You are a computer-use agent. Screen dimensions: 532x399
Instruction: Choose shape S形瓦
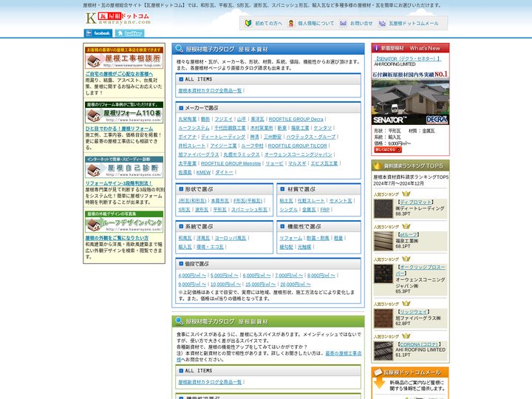click(184, 210)
